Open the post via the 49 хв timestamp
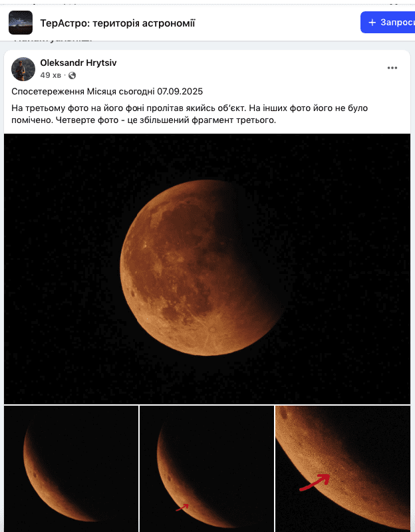Screen dimensions: 415x532 (x=51, y=75)
